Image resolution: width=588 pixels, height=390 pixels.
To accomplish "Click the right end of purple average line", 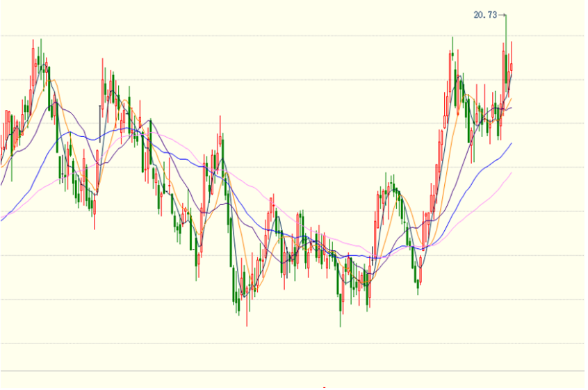I will [512, 108].
